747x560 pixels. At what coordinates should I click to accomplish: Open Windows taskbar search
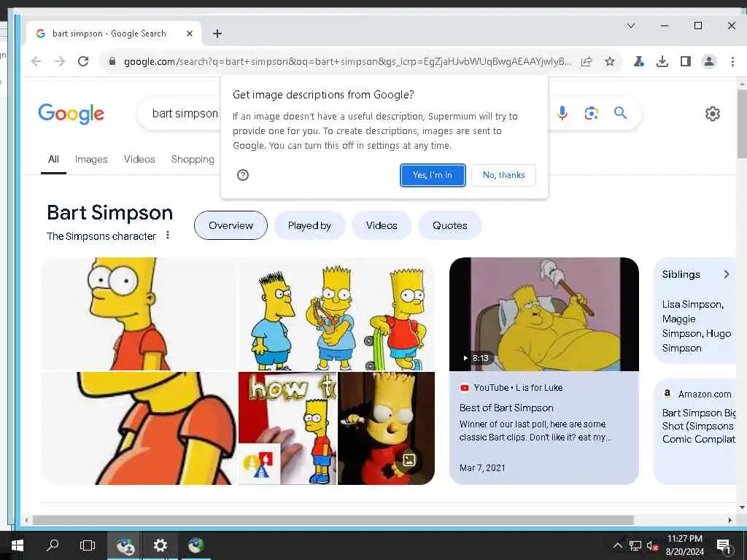pyautogui.click(x=53, y=545)
